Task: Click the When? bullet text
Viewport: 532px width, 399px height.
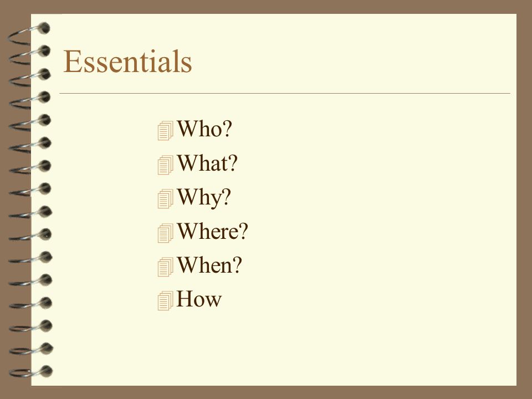Action: 209,265
